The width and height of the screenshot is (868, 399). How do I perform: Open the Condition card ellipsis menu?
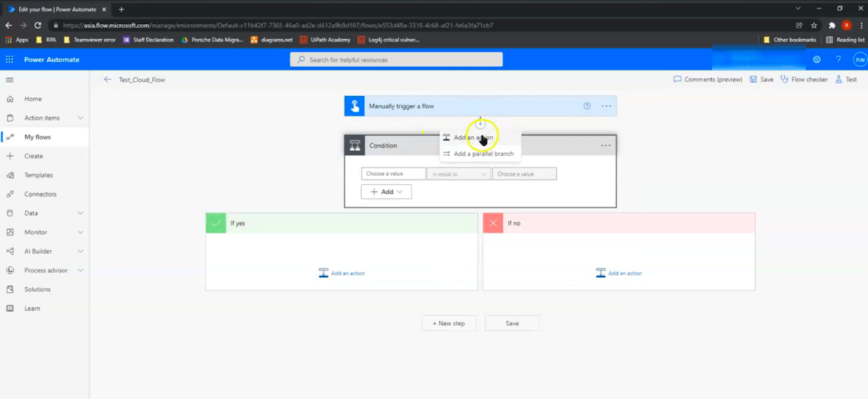click(606, 145)
